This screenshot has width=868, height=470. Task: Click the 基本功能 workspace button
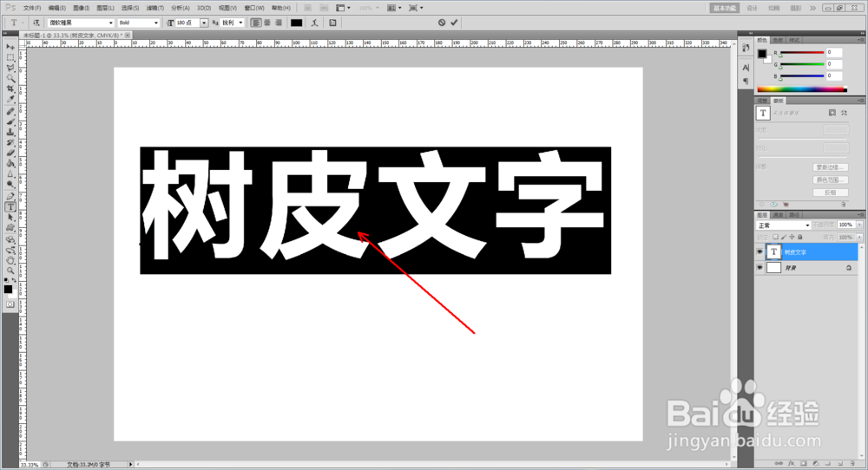(724, 8)
